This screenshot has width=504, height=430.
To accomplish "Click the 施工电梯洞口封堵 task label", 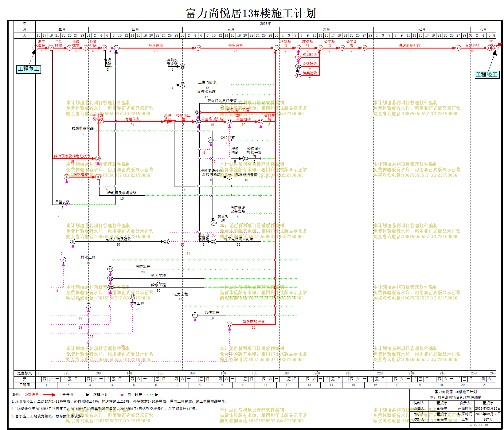I will [x=239, y=239].
